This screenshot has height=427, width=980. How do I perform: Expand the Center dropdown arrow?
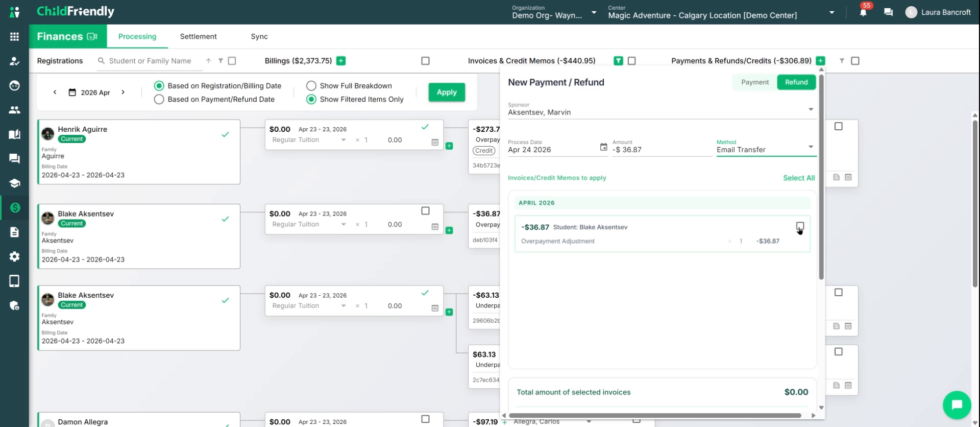(x=831, y=12)
